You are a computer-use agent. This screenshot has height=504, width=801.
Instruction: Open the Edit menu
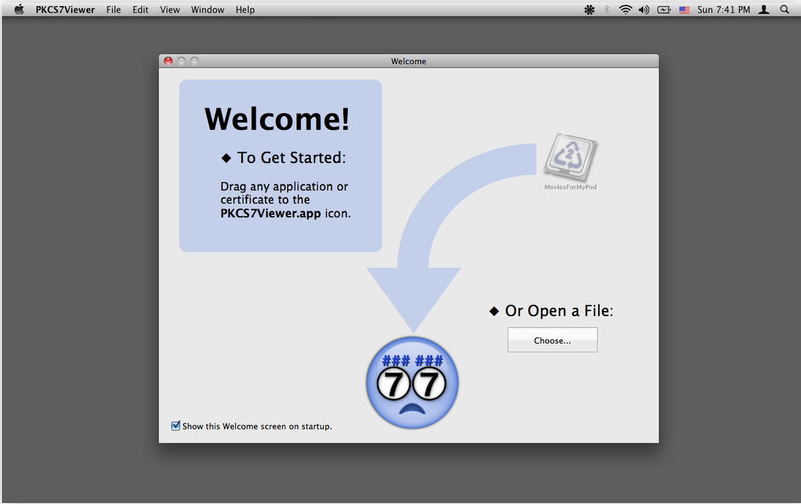pyautogui.click(x=140, y=10)
